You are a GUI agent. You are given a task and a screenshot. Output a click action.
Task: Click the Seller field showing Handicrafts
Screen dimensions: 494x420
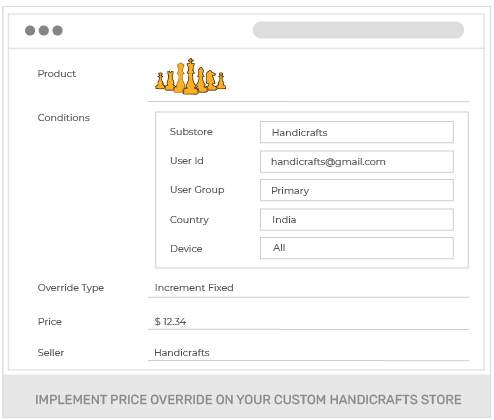pyautogui.click(x=309, y=353)
